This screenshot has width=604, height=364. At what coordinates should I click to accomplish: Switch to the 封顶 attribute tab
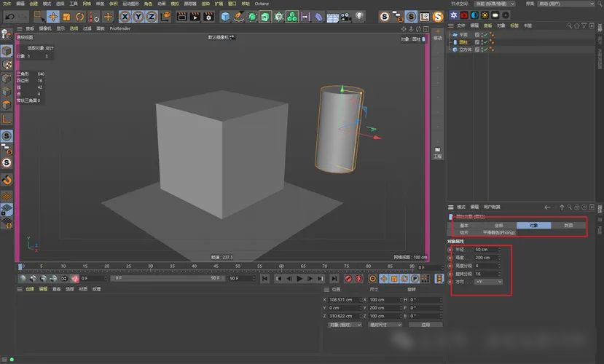568,226
